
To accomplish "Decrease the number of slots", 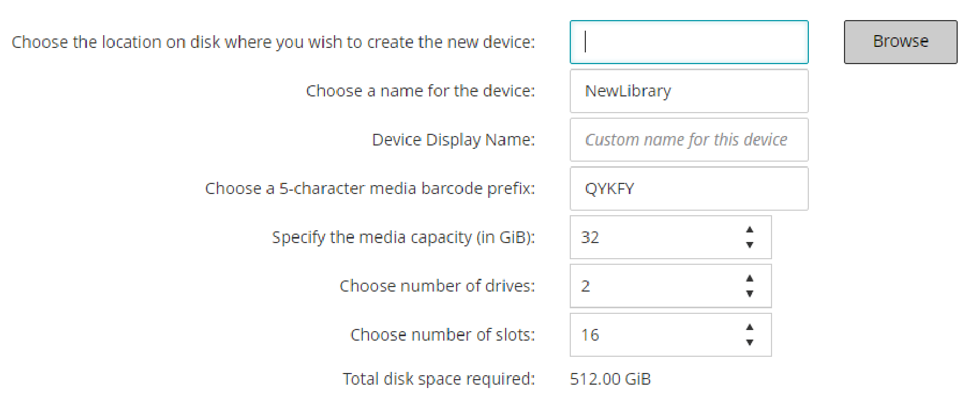I will coord(750,342).
